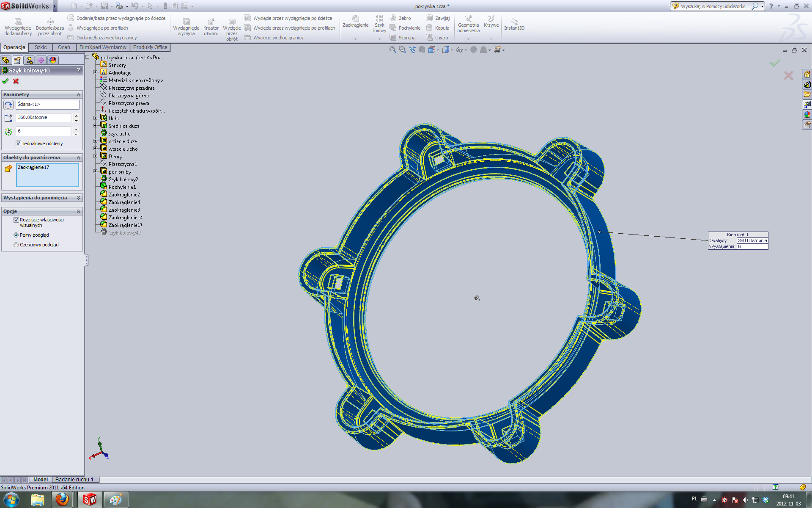Open Kreator otworu tool

point(211,27)
